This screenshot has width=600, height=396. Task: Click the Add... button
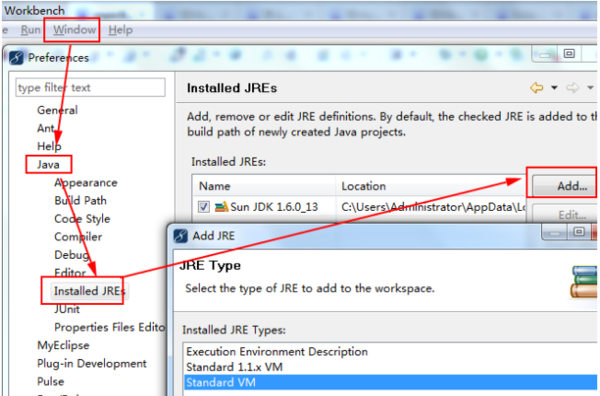(x=565, y=186)
